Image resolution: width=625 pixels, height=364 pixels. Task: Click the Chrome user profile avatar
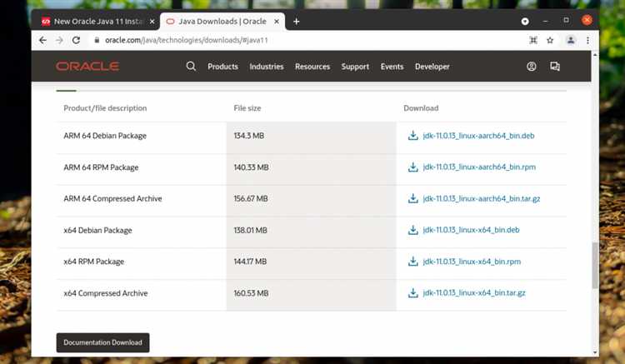point(571,40)
